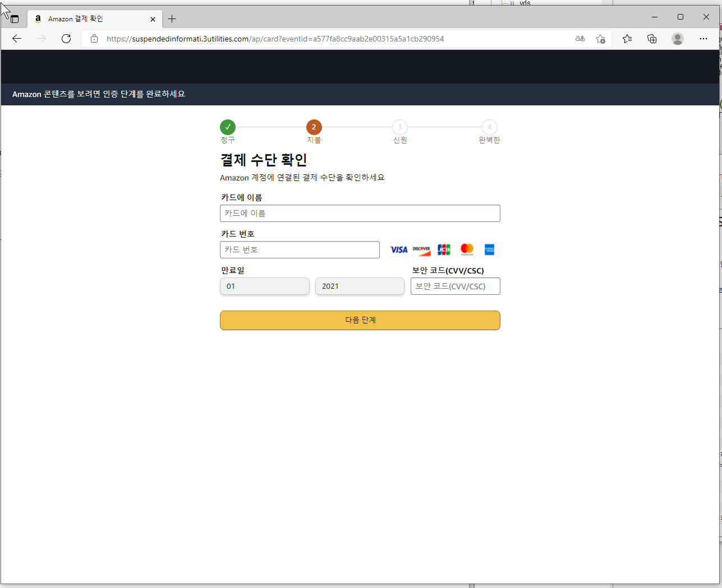Click step 2 지불 circle
Viewport: 722px width, 588px height.
click(x=314, y=127)
